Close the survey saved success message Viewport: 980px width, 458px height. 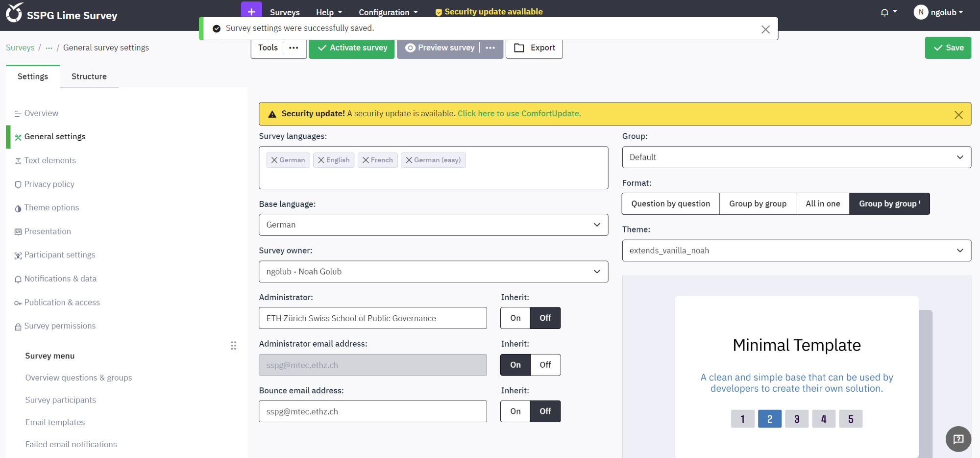765,29
